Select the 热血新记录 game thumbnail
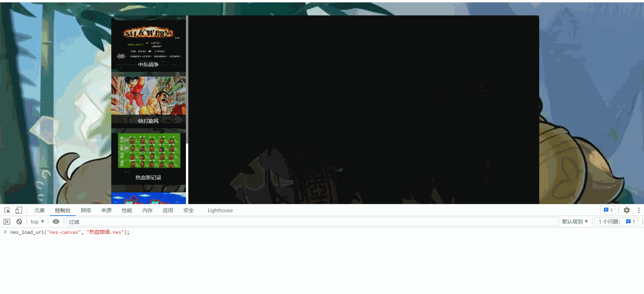 149,159
